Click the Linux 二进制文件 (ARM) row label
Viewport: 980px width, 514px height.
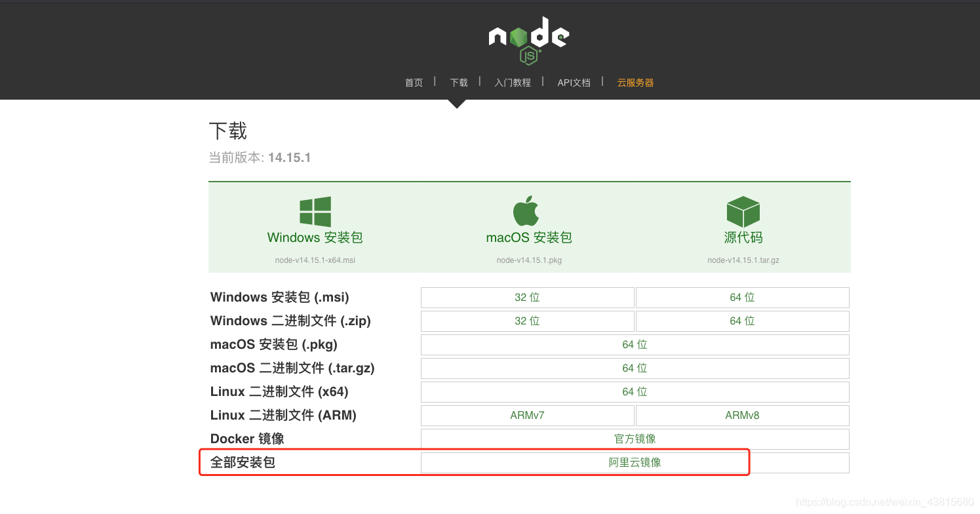click(283, 416)
